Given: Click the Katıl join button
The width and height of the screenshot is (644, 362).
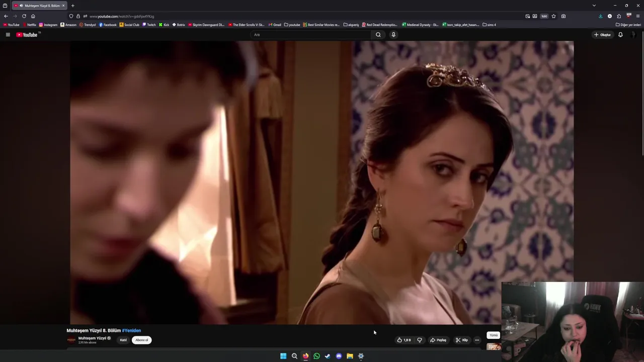Looking at the screenshot, I should click(123, 340).
